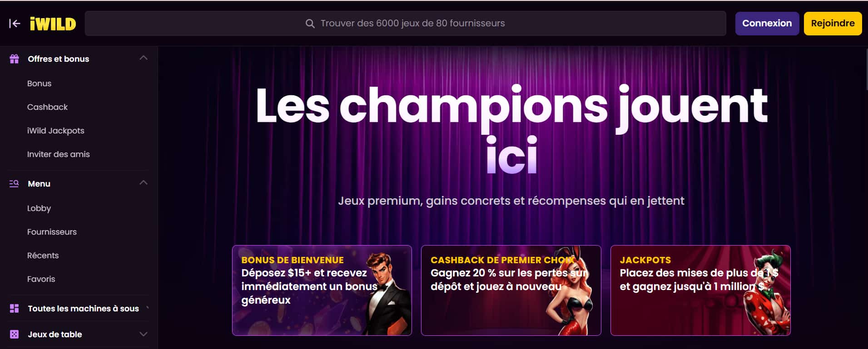This screenshot has width=868, height=349.
Task: Expand the Jeux de table chevron
Action: pyautogui.click(x=144, y=334)
